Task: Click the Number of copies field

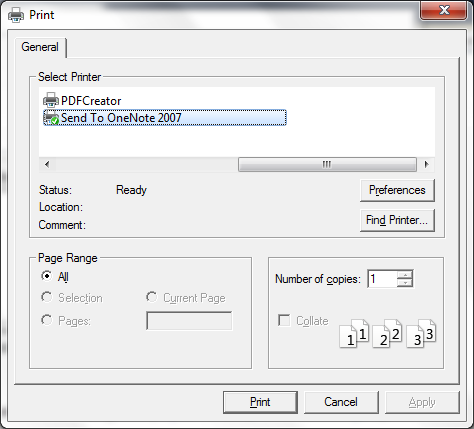Action: point(383,279)
